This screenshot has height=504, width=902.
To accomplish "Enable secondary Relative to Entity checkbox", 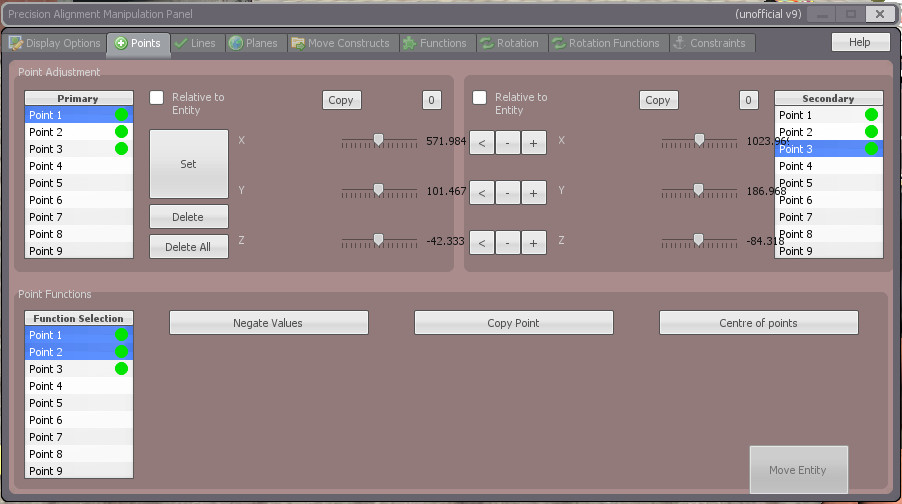I will pos(479,97).
